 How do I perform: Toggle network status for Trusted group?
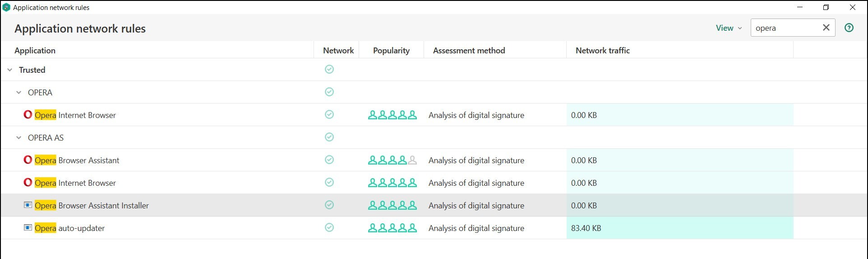coord(329,69)
